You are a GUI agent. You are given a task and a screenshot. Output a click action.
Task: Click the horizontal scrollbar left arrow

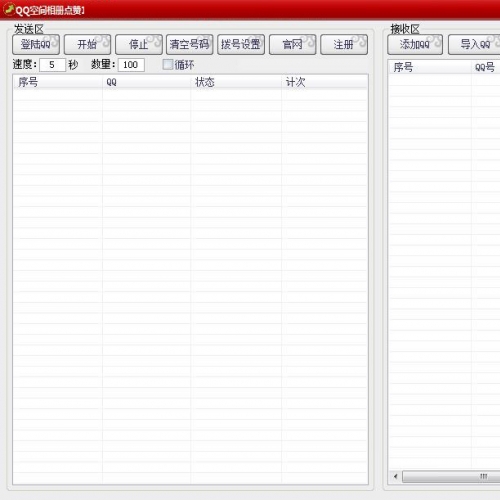[396, 476]
